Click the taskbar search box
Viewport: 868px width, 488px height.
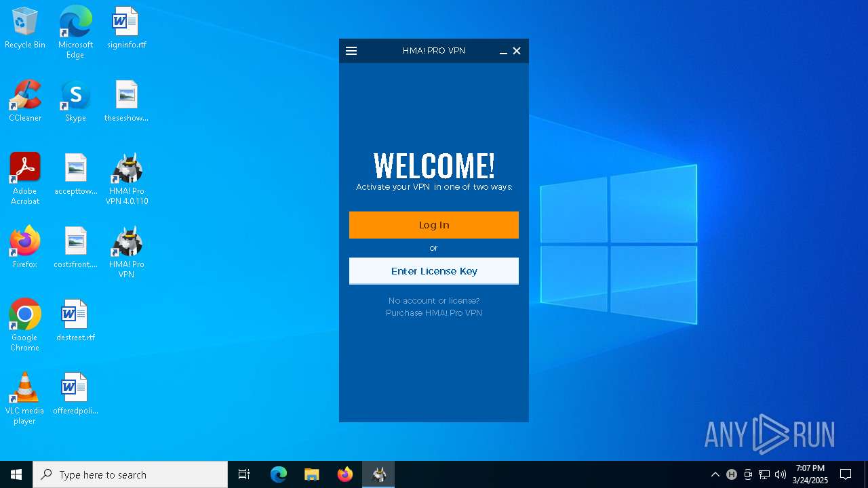tap(130, 474)
